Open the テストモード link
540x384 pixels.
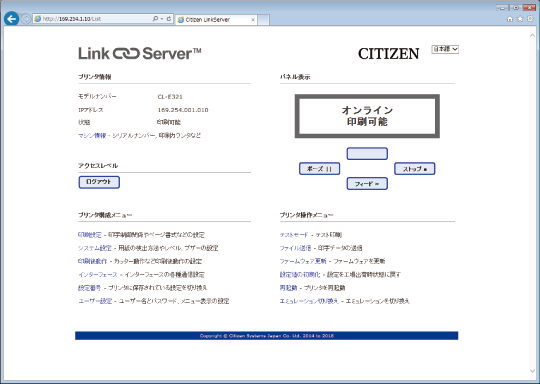pos(294,235)
